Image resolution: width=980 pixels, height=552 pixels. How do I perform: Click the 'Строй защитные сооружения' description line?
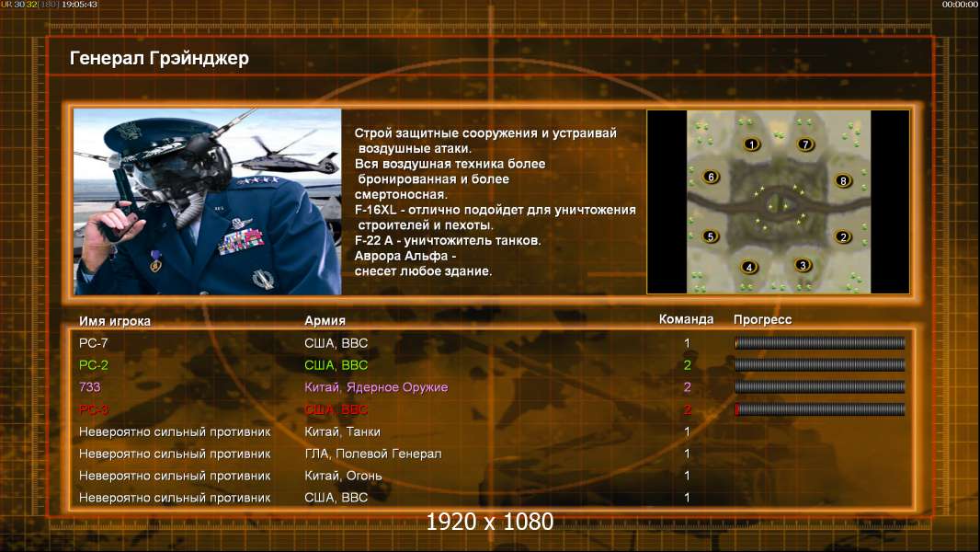tap(485, 133)
